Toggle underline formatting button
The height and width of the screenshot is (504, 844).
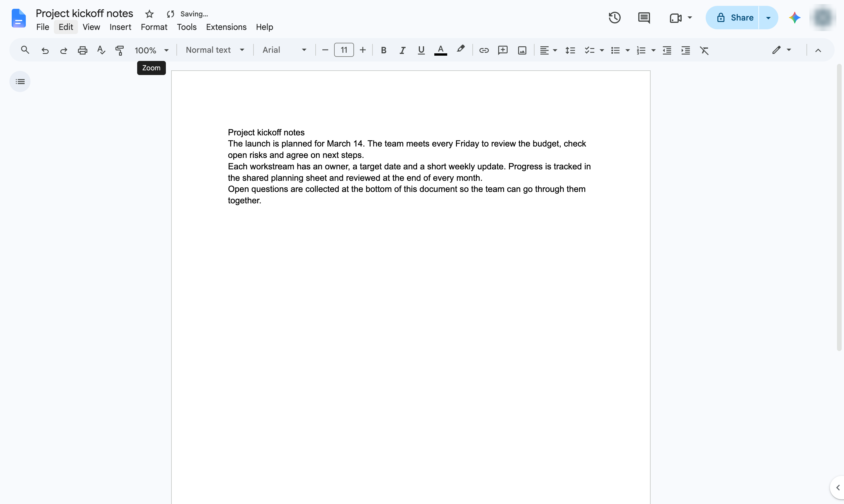tap(421, 50)
